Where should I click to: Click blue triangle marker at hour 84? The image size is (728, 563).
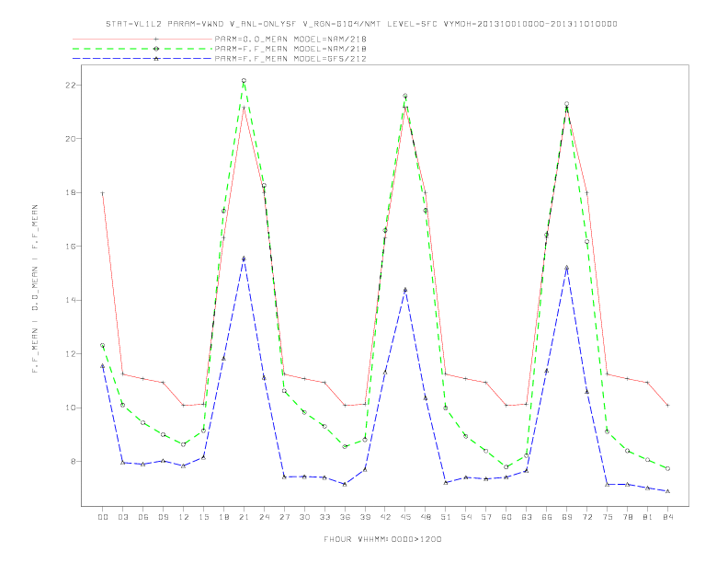[668, 491]
